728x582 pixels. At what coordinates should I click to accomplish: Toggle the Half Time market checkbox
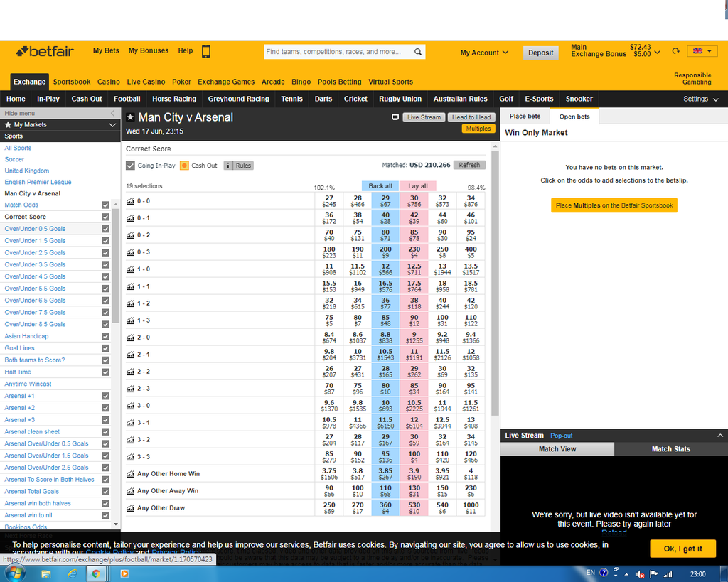(105, 372)
